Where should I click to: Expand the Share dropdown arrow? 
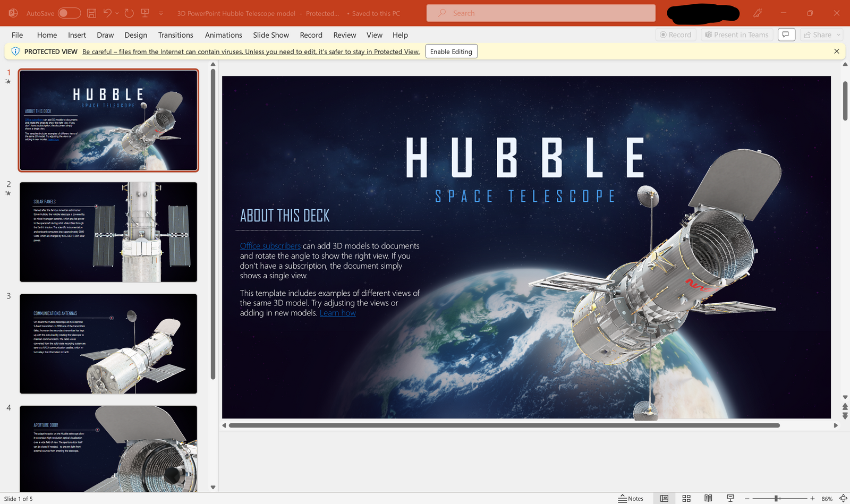pyautogui.click(x=839, y=35)
